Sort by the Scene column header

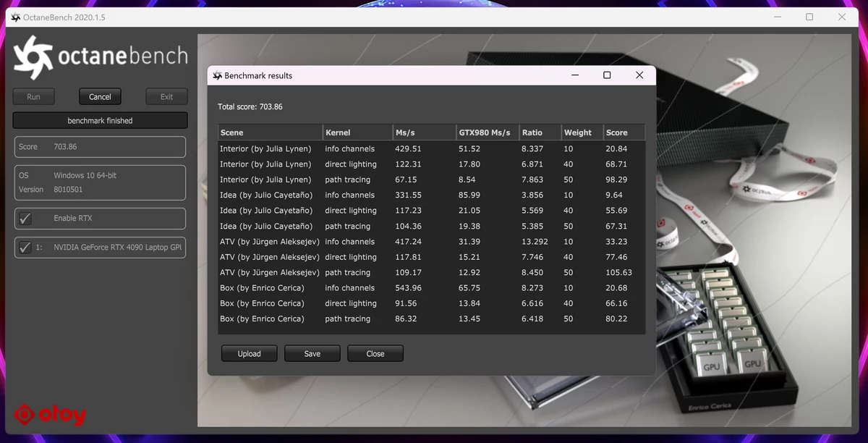click(271, 132)
